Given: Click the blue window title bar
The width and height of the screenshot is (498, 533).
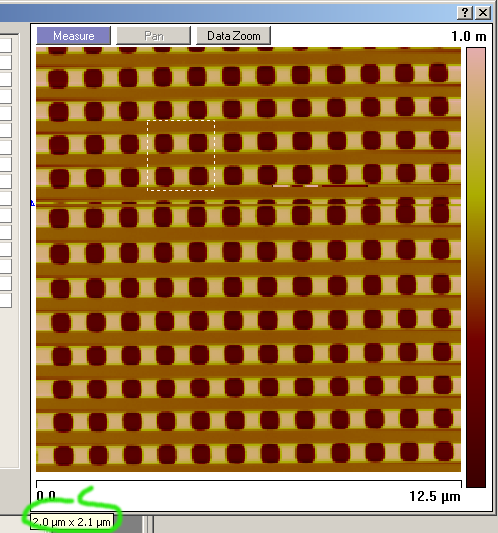Looking at the screenshot, I should (228, 13).
